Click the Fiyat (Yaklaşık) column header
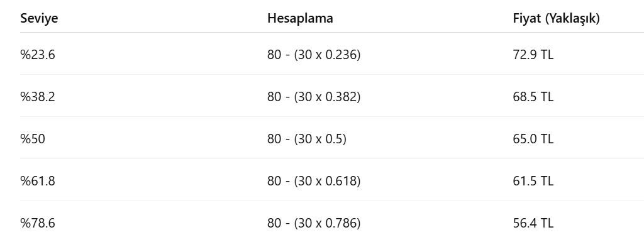 [x=556, y=18]
